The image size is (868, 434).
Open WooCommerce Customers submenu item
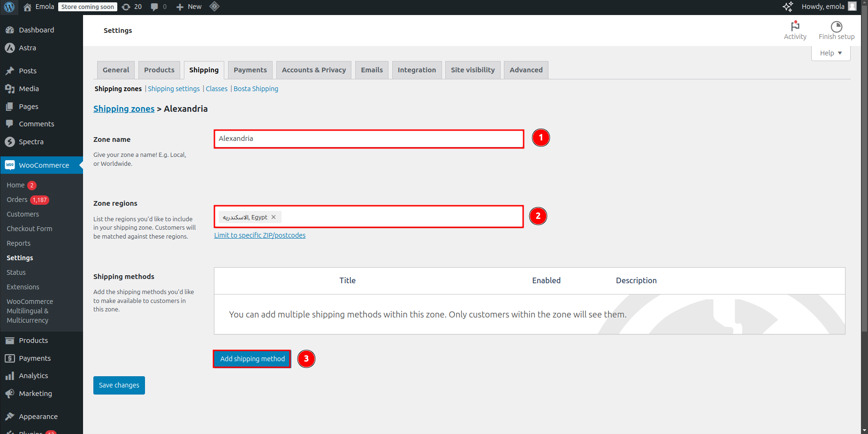tap(23, 214)
